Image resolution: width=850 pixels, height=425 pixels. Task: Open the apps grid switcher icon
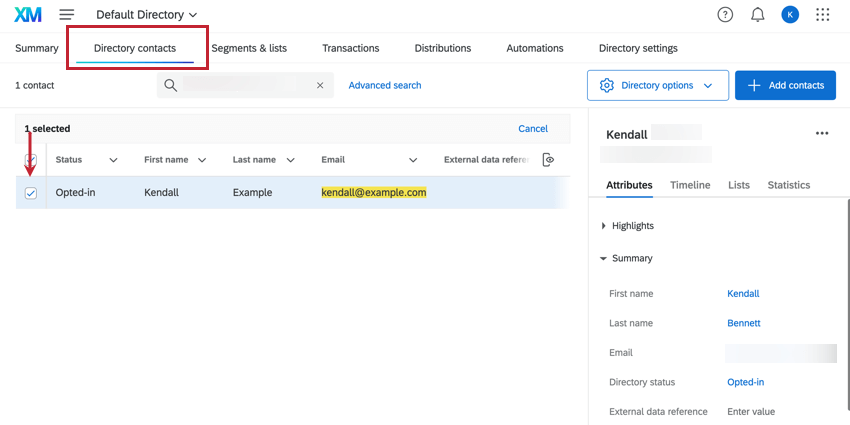(823, 14)
